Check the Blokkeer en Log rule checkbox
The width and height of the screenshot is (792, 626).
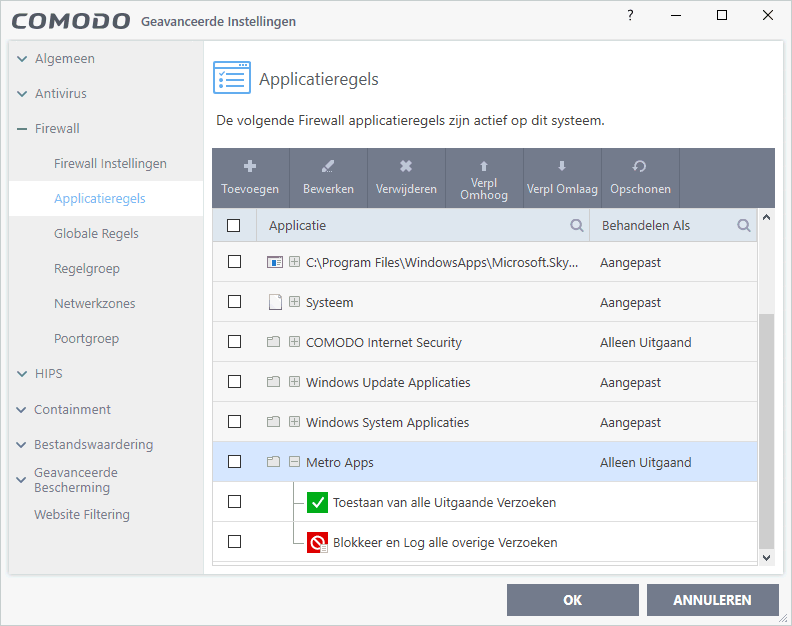click(234, 542)
